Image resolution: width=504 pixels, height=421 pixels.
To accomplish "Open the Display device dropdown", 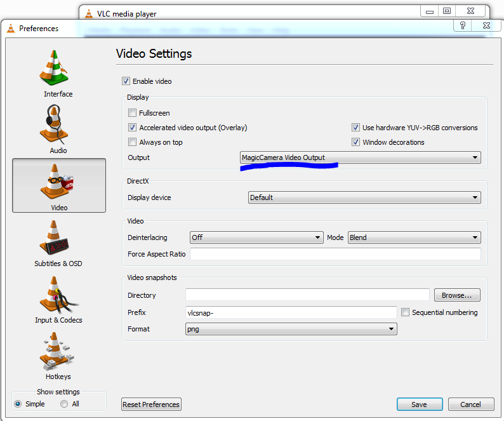I will (364, 197).
